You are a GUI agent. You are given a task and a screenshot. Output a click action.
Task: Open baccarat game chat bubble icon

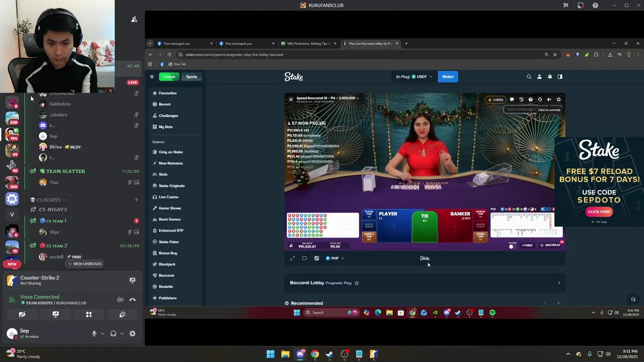click(x=512, y=100)
